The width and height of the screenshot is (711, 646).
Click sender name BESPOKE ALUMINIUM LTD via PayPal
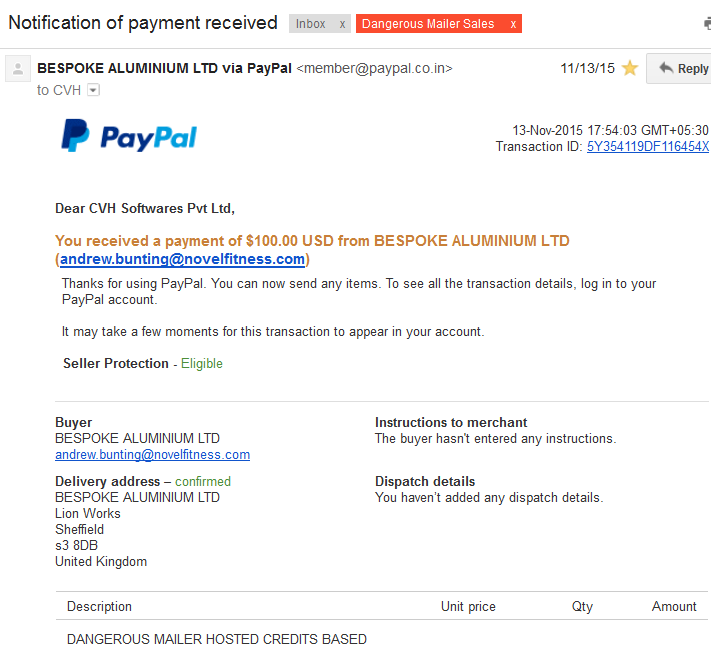pos(164,68)
